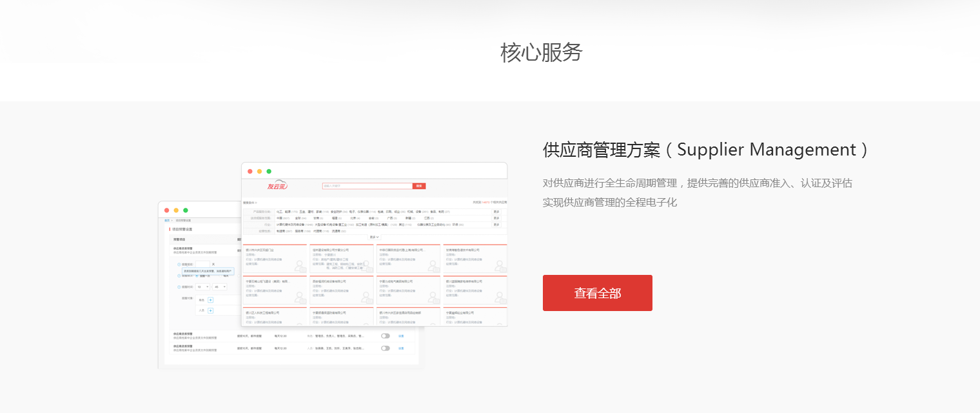Minimize the front 友云采 window with the yellow dot
The height and width of the screenshot is (413, 980).
259,171
